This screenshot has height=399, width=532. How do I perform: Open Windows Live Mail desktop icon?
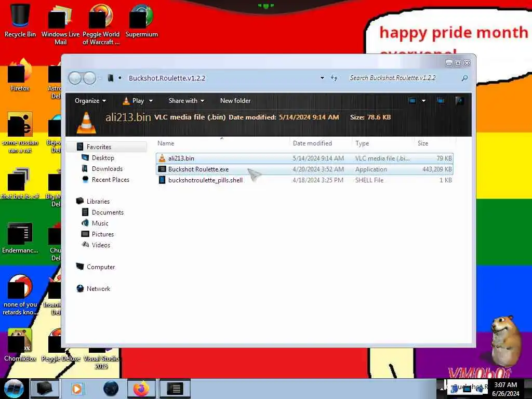point(60,24)
